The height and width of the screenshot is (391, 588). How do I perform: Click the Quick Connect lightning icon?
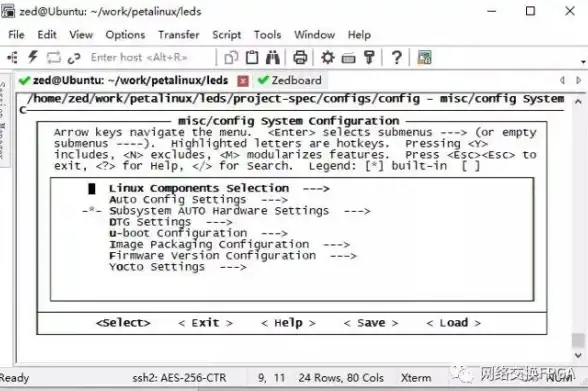(x=33, y=57)
